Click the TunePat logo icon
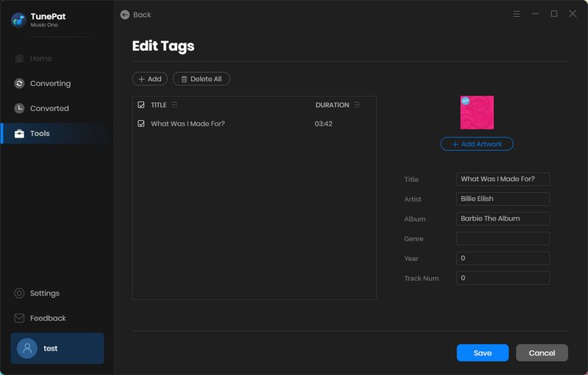This screenshot has width=588, height=375. 18,20
